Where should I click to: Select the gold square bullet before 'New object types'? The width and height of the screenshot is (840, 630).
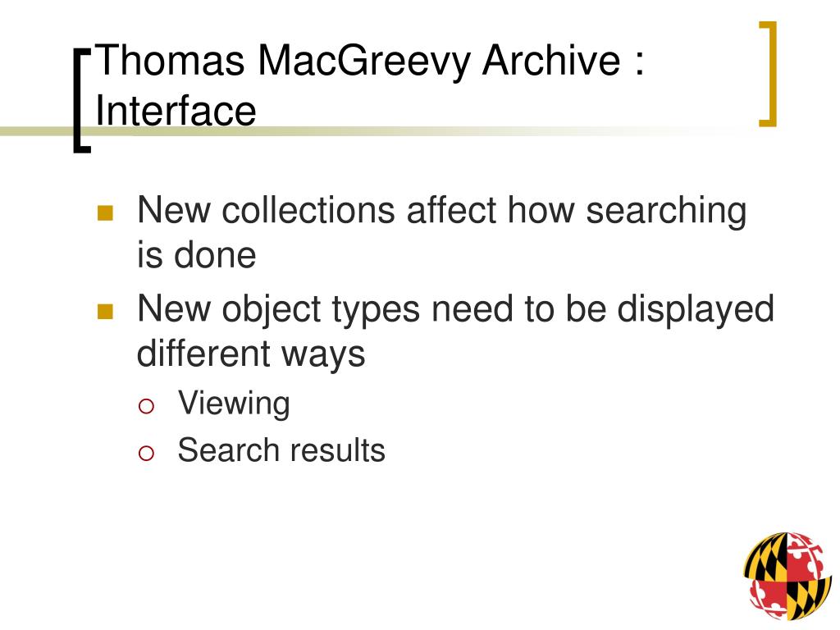tap(106, 312)
